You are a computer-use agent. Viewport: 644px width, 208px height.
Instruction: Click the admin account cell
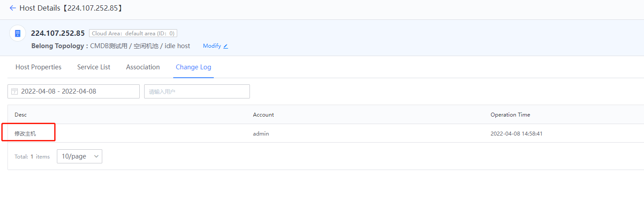(261, 133)
